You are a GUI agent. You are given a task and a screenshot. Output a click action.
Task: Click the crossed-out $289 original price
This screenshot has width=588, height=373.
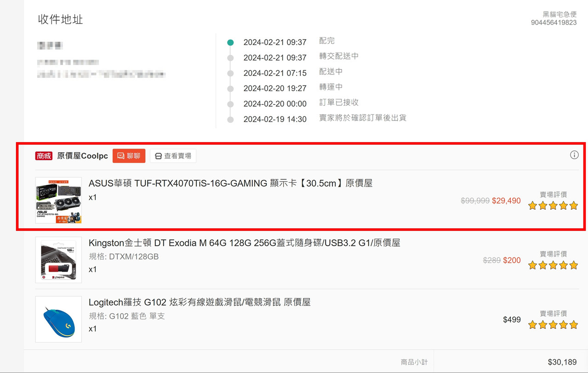coord(491,260)
